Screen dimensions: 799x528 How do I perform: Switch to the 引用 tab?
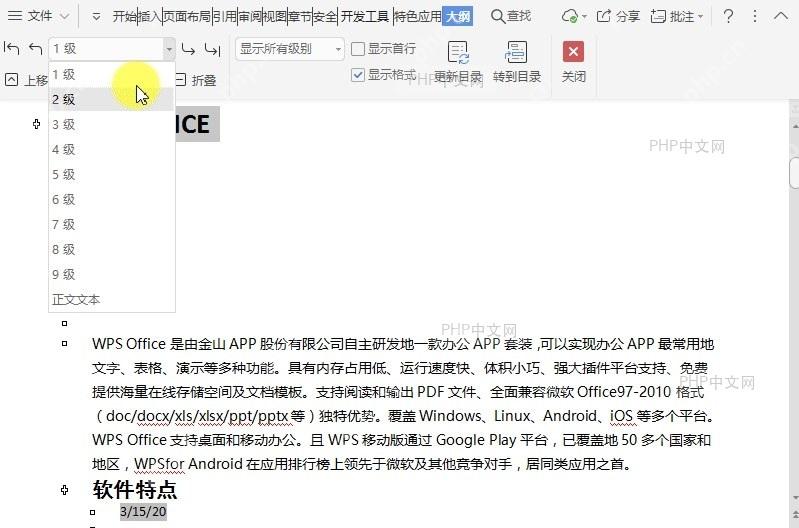[225, 16]
